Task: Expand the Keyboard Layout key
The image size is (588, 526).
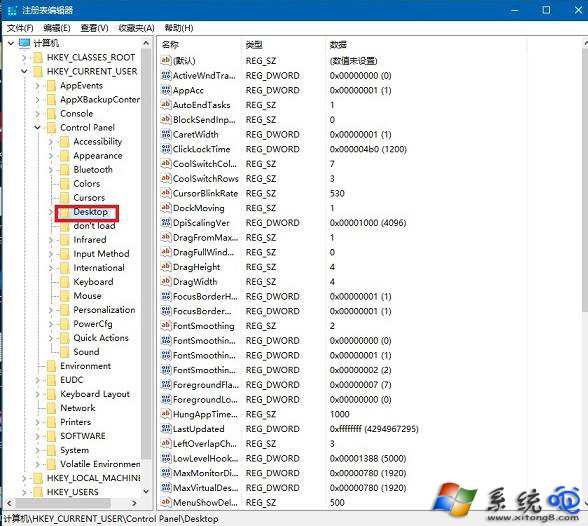Action: (x=38, y=394)
